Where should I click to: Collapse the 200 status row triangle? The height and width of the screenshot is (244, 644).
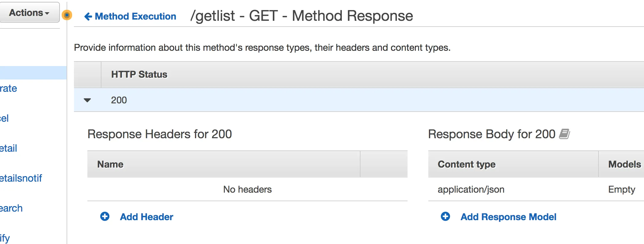click(87, 100)
